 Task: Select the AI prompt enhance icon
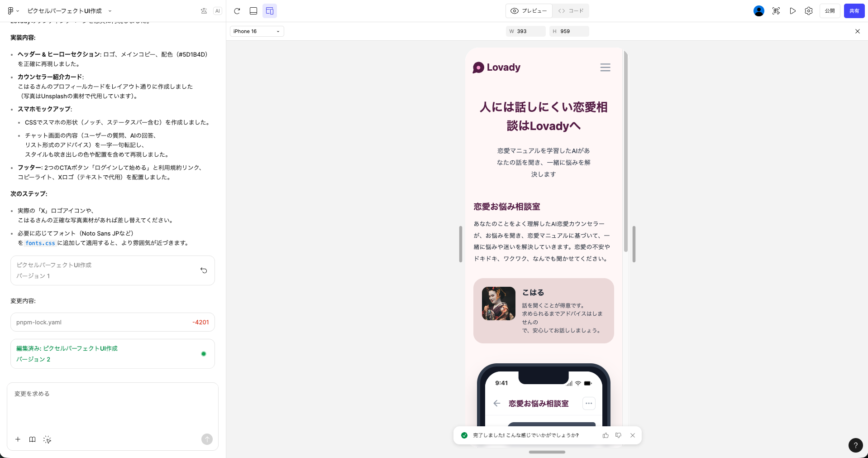47,439
